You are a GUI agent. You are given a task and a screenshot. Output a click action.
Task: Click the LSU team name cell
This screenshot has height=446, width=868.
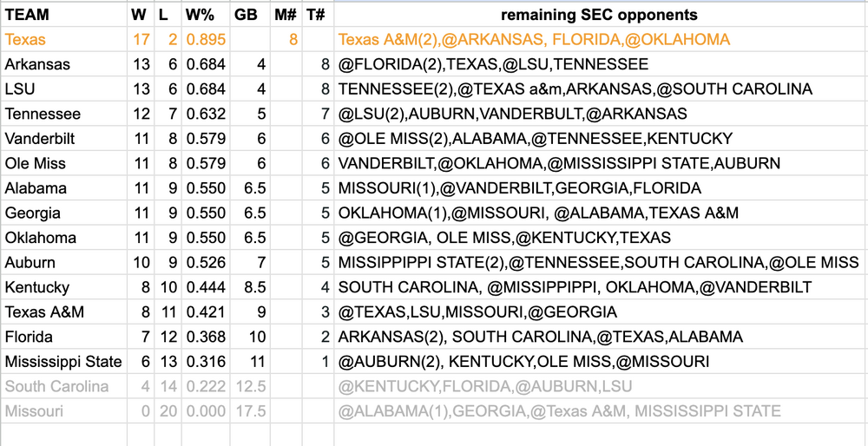coord(21,89)
